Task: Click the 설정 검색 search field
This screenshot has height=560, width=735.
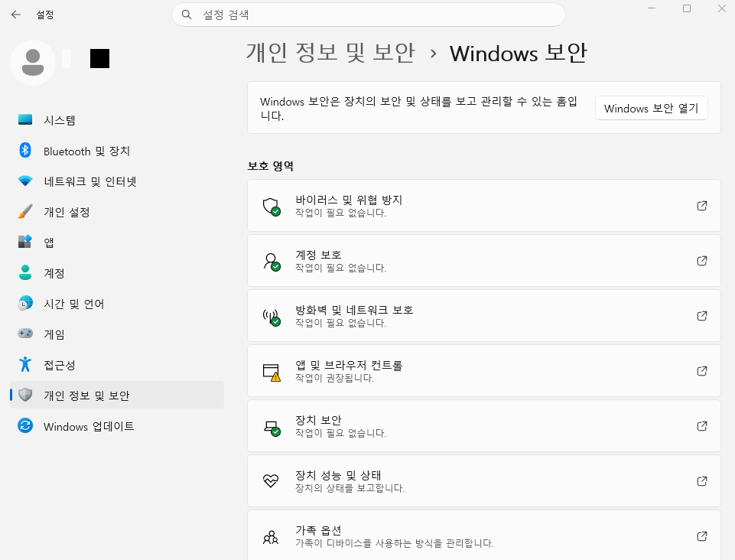Action: coord(369,15)
